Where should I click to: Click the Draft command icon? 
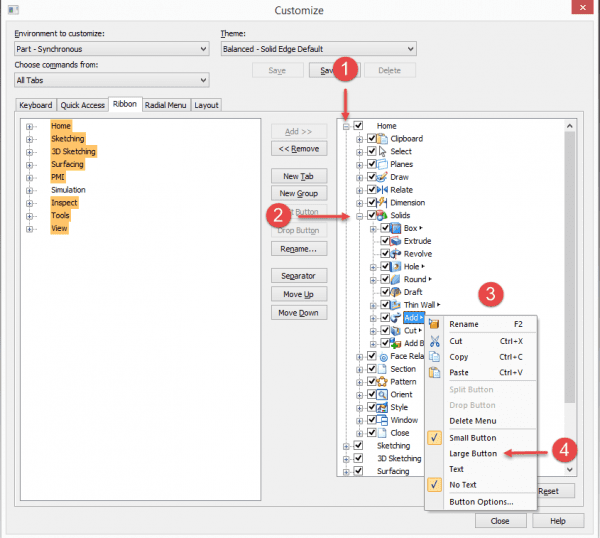tap(395, 292)
